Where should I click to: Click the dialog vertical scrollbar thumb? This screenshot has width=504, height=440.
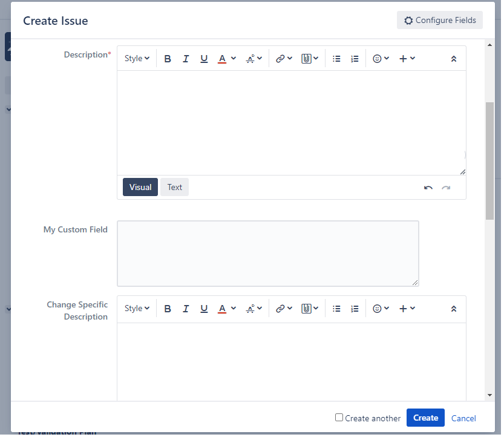[490, 162]
